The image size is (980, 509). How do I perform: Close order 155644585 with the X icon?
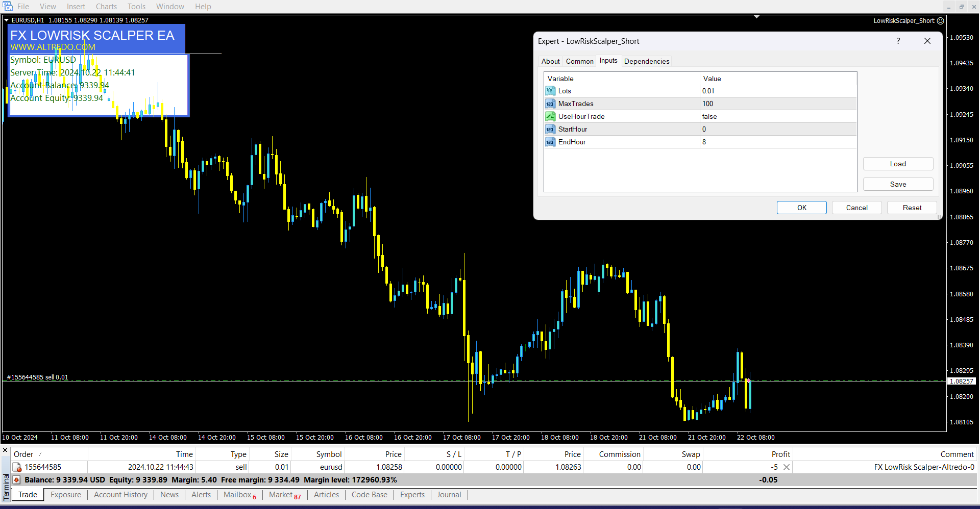point(787,467)
